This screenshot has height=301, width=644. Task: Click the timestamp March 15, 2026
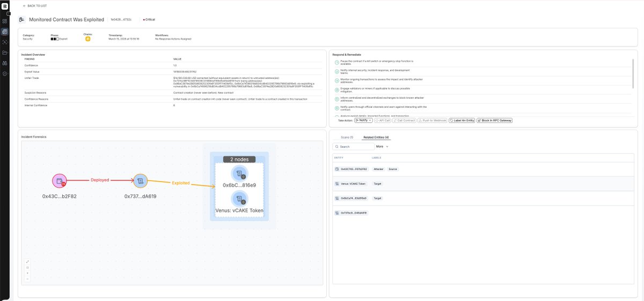(124, 39)
